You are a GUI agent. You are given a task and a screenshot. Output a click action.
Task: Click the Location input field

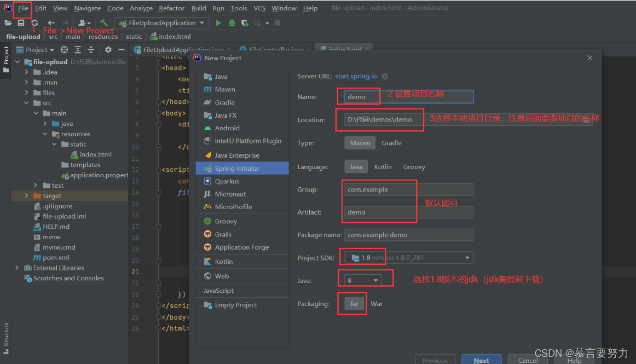(x=469, y=119)
